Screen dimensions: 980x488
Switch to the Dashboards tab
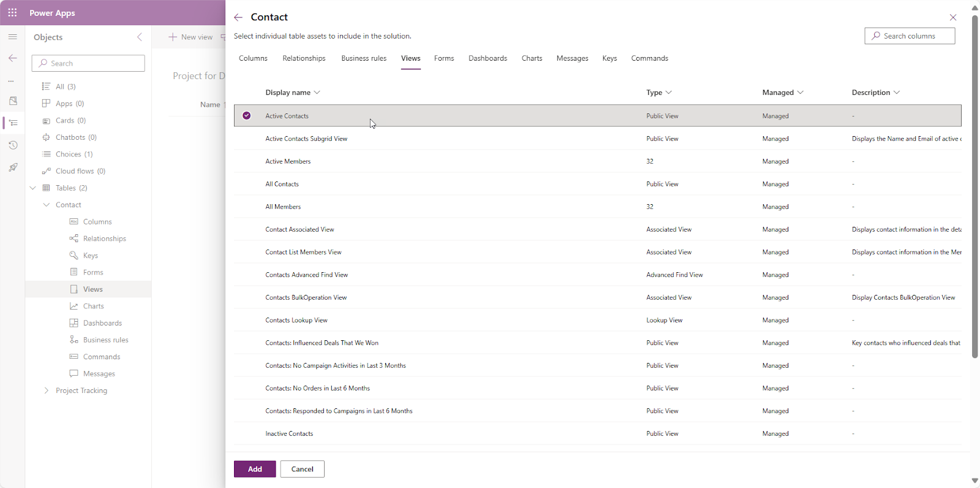[488, 58]
